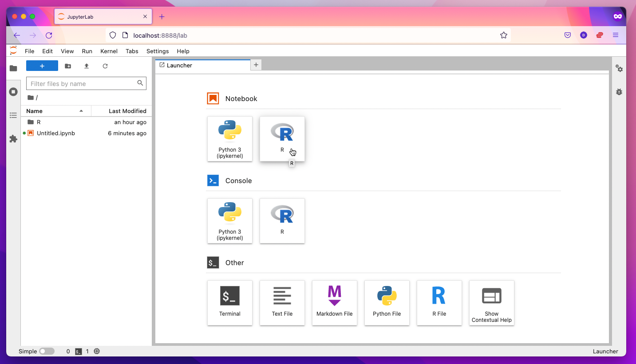Toggle Simple interface mode switch
Screen dimensions: 636x364
click(47, 351)
